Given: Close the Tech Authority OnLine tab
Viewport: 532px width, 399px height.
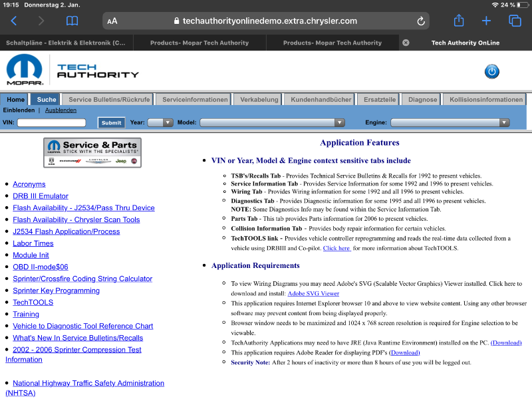Looking at the screenshot, I should [x=406, y=43].
